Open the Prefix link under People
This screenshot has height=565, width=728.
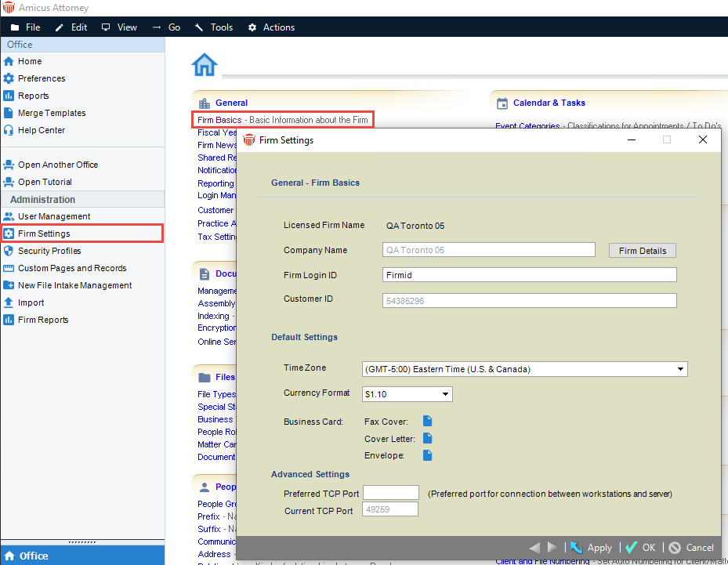[x=208, y=516]
